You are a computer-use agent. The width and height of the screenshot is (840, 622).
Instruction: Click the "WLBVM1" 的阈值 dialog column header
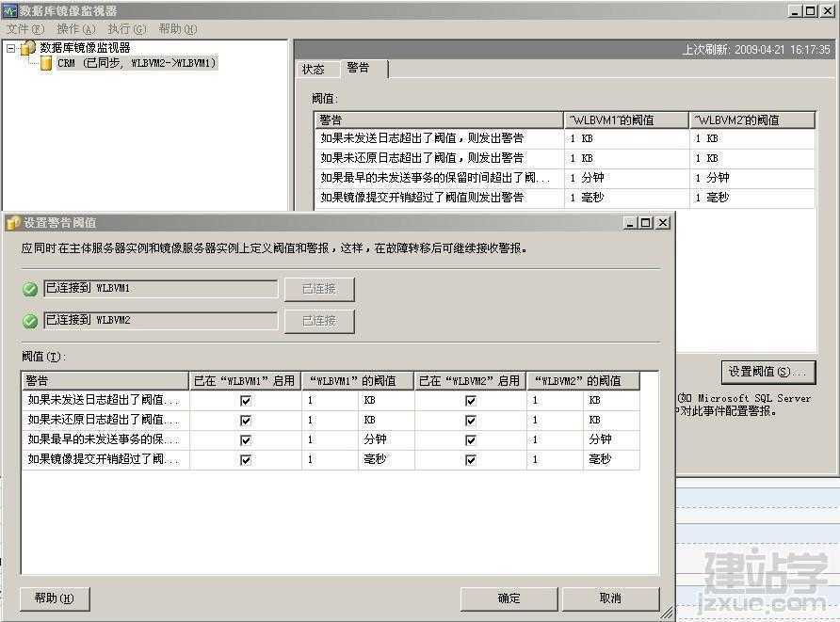pos(358,380)
